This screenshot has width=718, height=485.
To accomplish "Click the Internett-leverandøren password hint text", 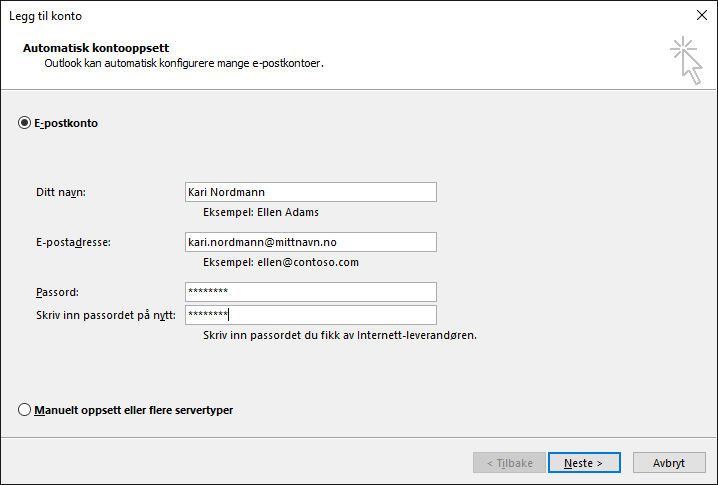I will point(340,335).
